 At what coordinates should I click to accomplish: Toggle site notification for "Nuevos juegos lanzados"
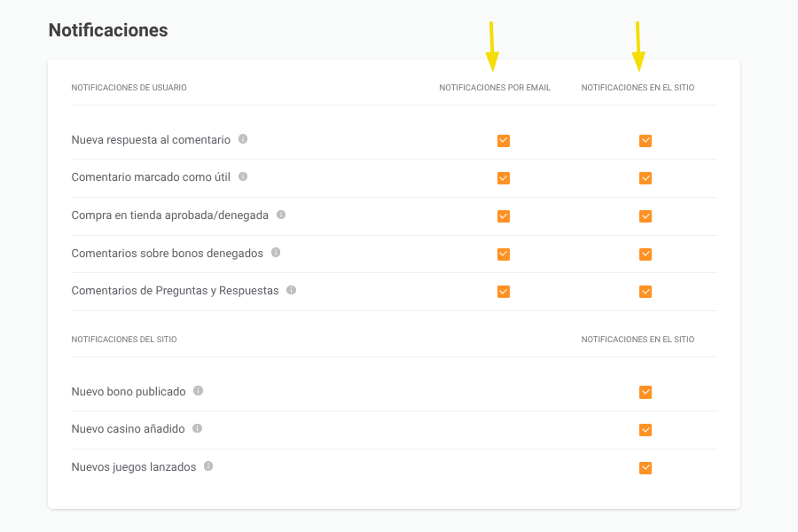[645, 466]
